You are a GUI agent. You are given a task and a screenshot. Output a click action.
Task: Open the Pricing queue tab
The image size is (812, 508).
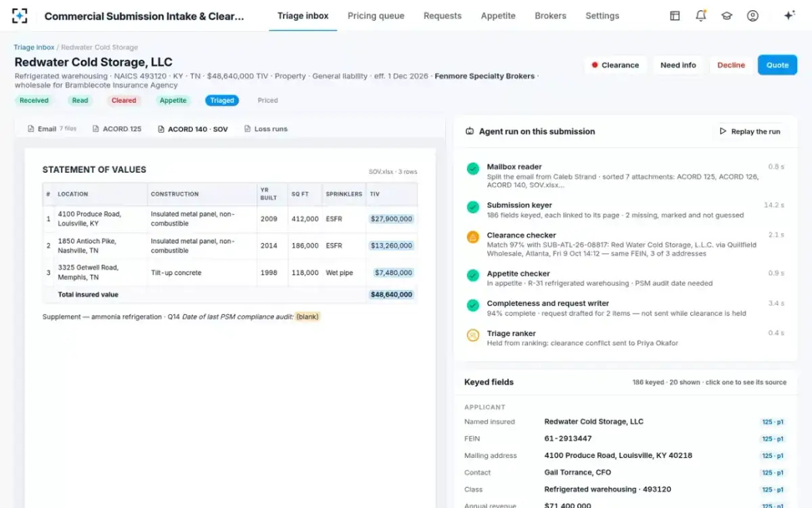point(376,16)
